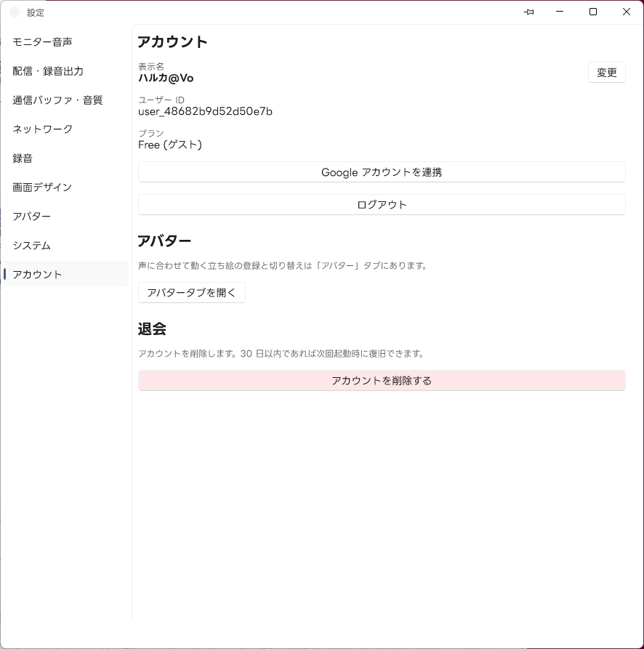
Task: Click アカウントを削除する button
Action: click(x=382, y=380)
